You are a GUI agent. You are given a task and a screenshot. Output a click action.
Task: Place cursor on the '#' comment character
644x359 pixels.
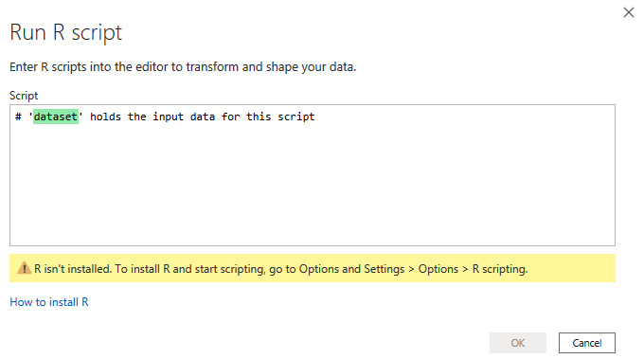(18, 117)
